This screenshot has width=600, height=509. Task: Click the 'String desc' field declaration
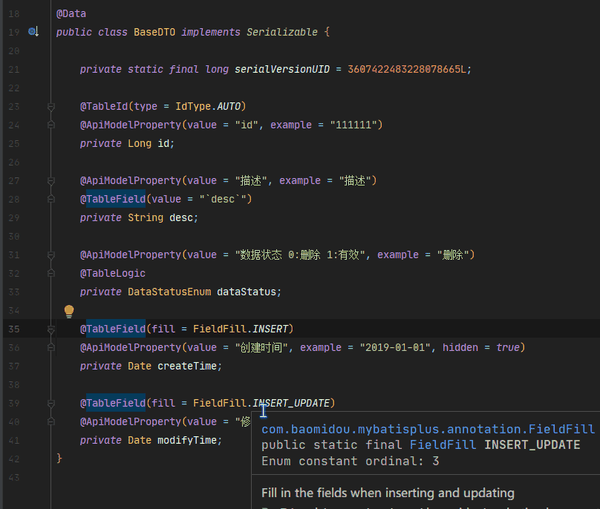(x=163, y=218)
